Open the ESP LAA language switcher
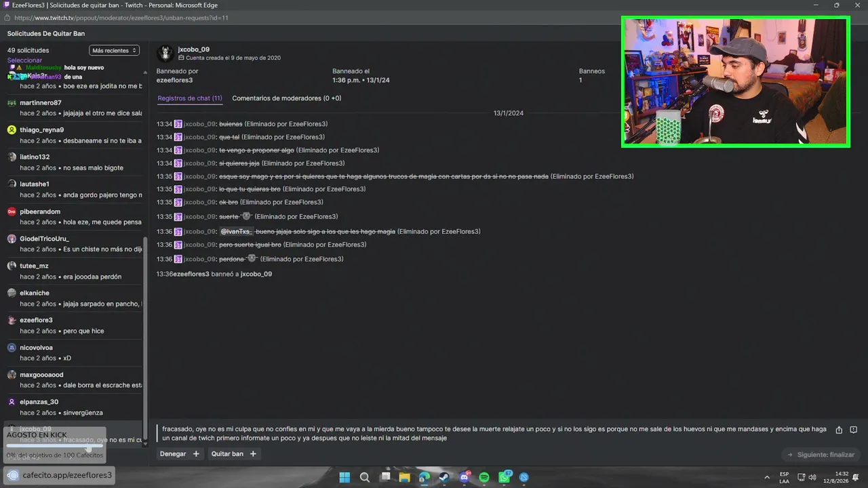The width and height of the screenshot is (868, 488). [x=784, y=477]
